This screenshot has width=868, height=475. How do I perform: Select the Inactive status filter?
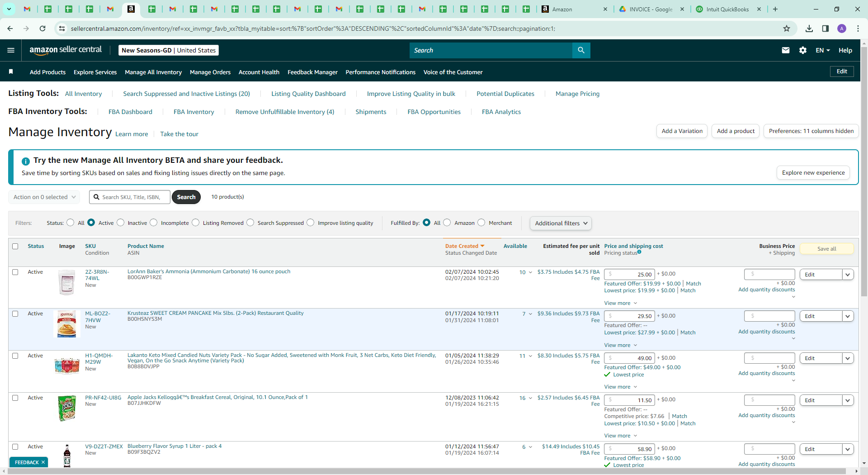(121, 223)
